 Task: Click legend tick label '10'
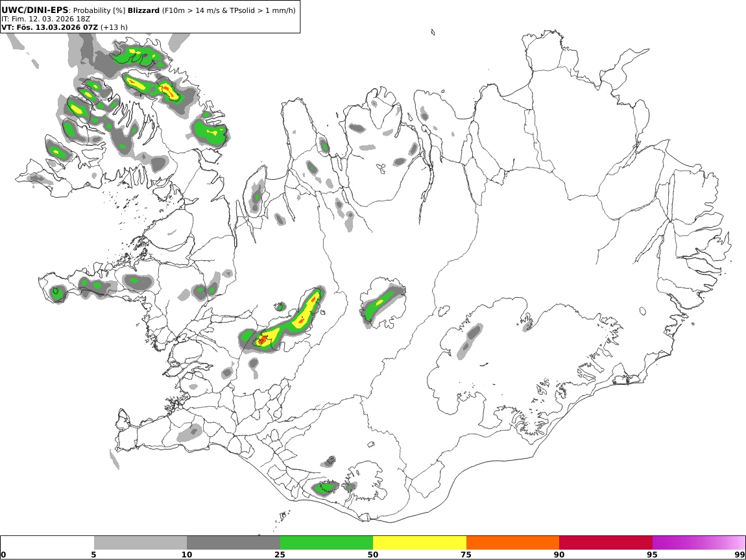coord(187,555)
